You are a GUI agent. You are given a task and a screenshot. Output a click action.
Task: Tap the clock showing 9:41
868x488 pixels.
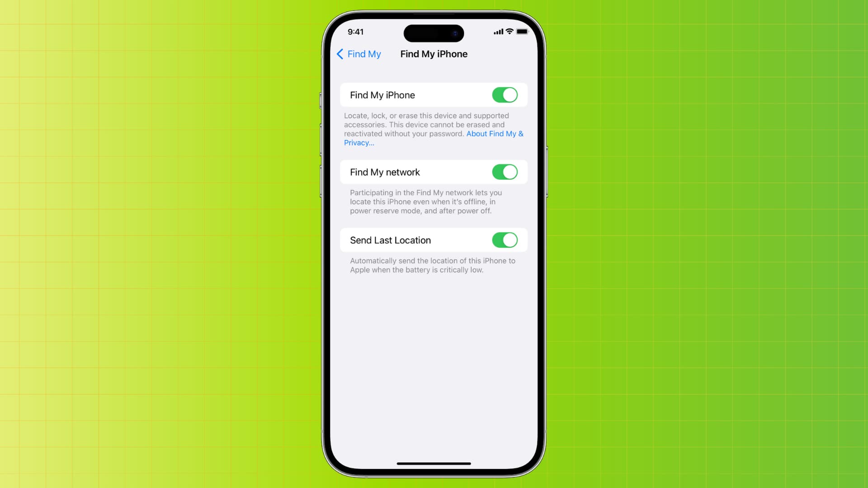[x=356, y=32]
